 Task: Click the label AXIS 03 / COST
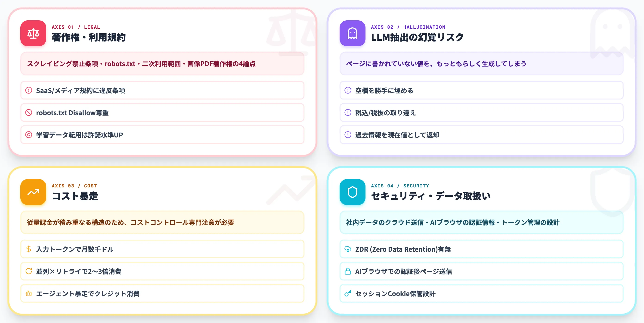pos(74,186)
